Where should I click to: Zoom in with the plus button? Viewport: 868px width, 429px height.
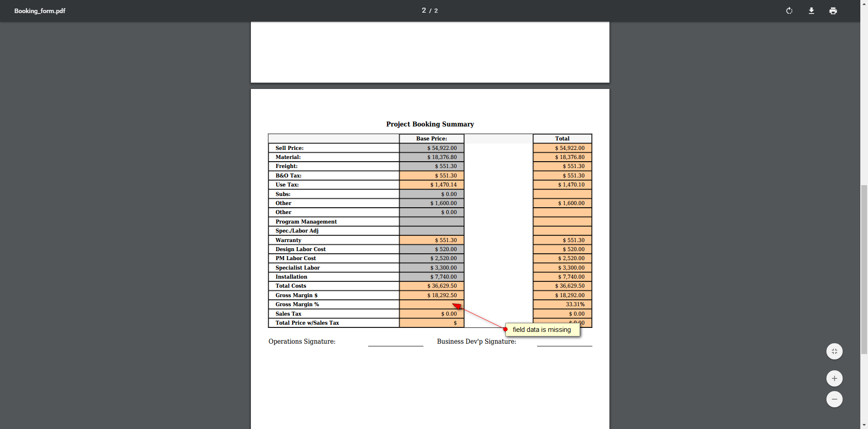point(835,378)
